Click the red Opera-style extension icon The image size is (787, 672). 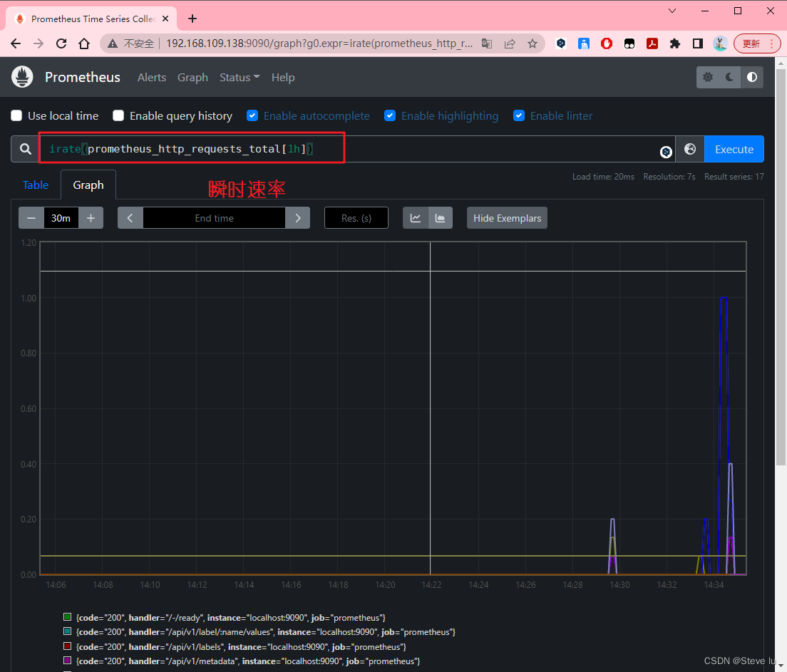tap(607, 43)
